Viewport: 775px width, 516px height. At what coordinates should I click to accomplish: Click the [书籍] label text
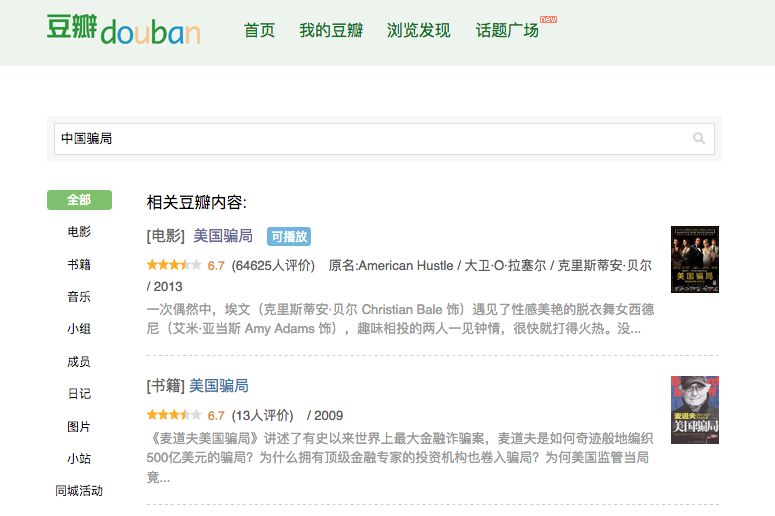(166, 386)
